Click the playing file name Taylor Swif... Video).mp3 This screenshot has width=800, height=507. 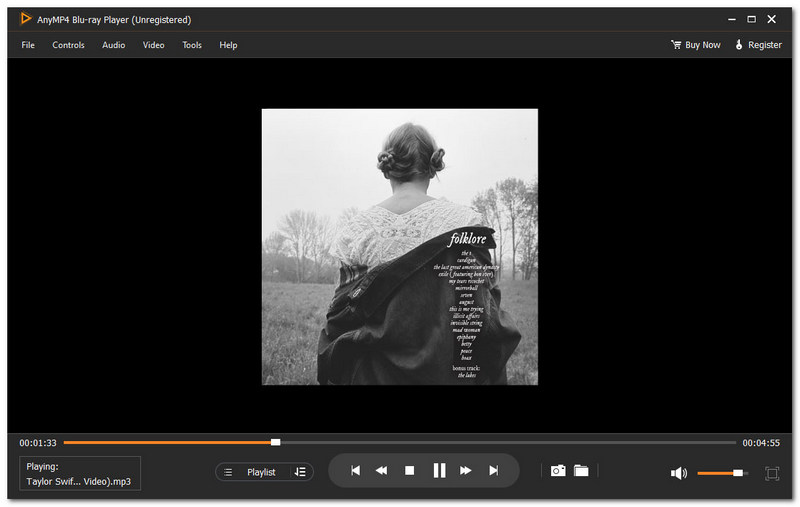tap(79, 481)
